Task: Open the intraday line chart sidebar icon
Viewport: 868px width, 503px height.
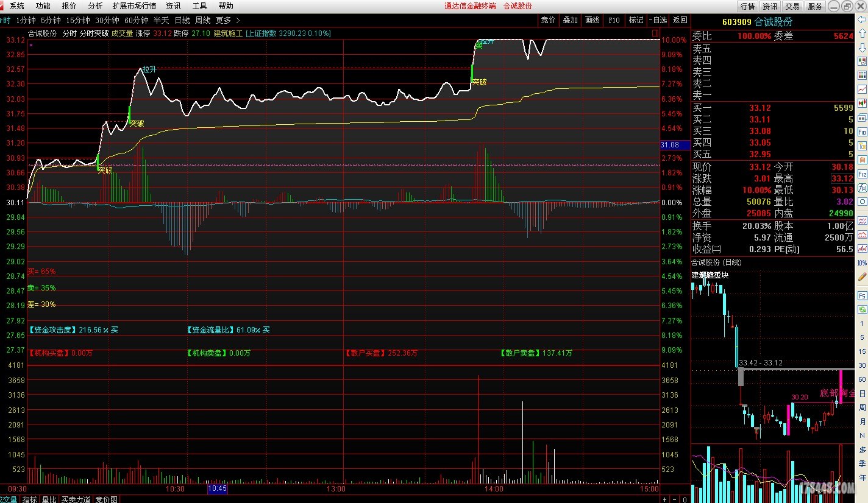Action: (862, 89)
